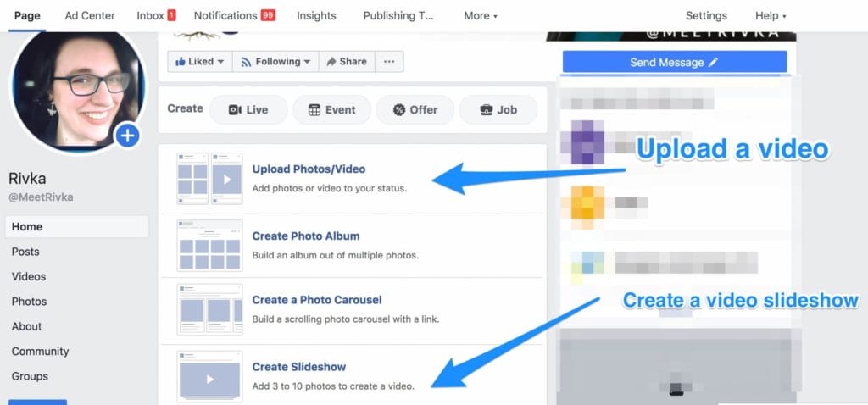This screenshot has width=868, height=405.
Task: Click the Create Slideshow video icon
Action: pos(209,375)
